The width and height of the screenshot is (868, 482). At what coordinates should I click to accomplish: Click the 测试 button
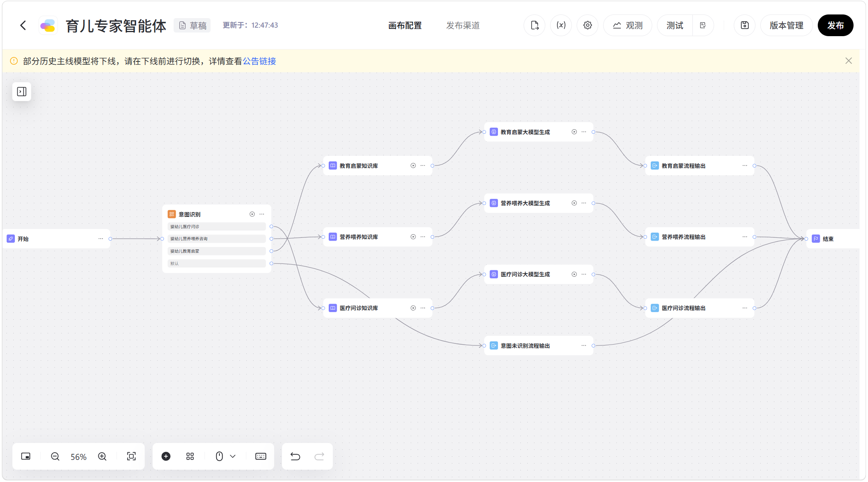click(x=675, y=25)
